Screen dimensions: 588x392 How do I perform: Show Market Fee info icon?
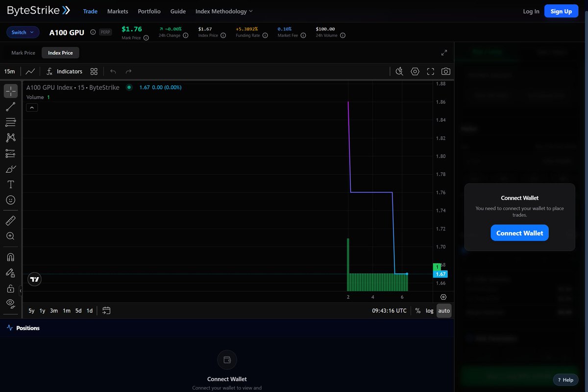pos(303,35)
